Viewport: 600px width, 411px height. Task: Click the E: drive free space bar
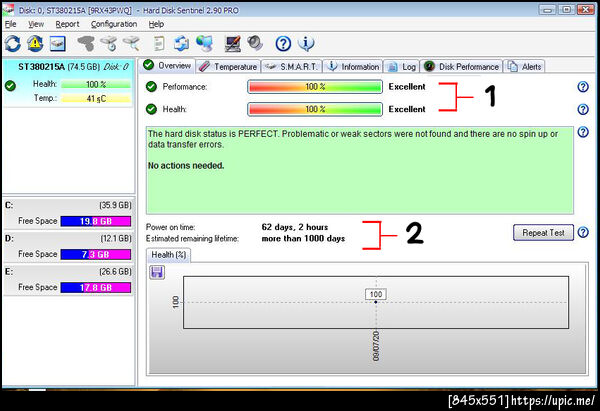coord(96,287)
